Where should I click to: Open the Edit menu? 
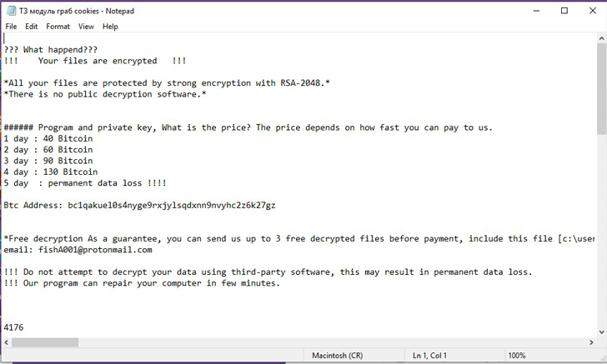tap(32, 27)
